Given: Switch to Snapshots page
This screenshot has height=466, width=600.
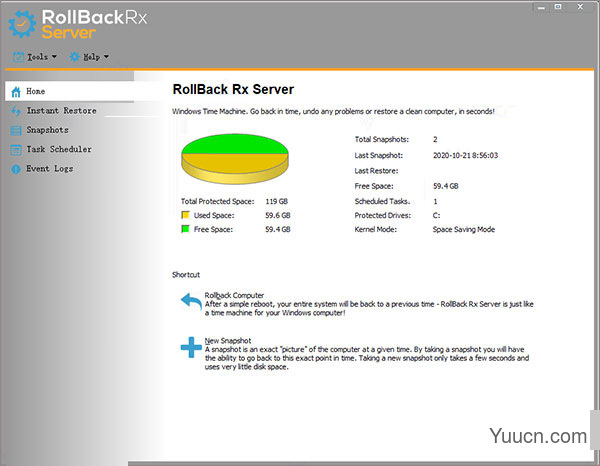Looking at the screenshot, I should [x=47, y=130].
